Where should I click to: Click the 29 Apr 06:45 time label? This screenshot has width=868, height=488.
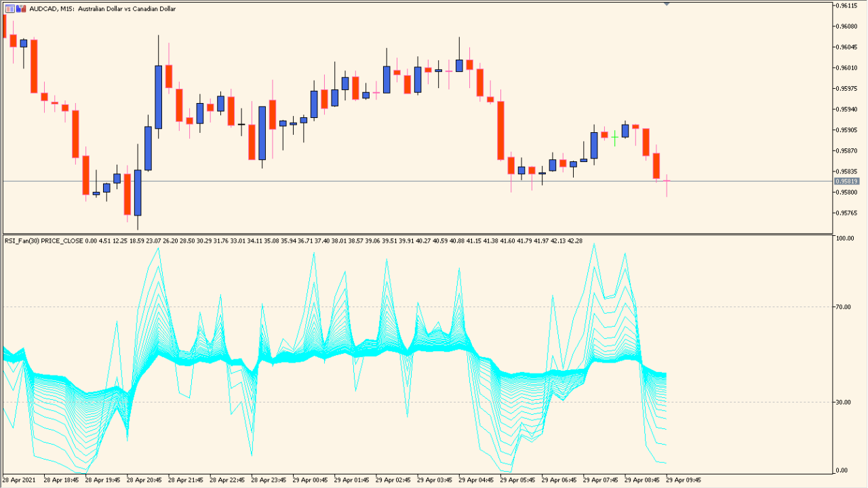[560, 480]
